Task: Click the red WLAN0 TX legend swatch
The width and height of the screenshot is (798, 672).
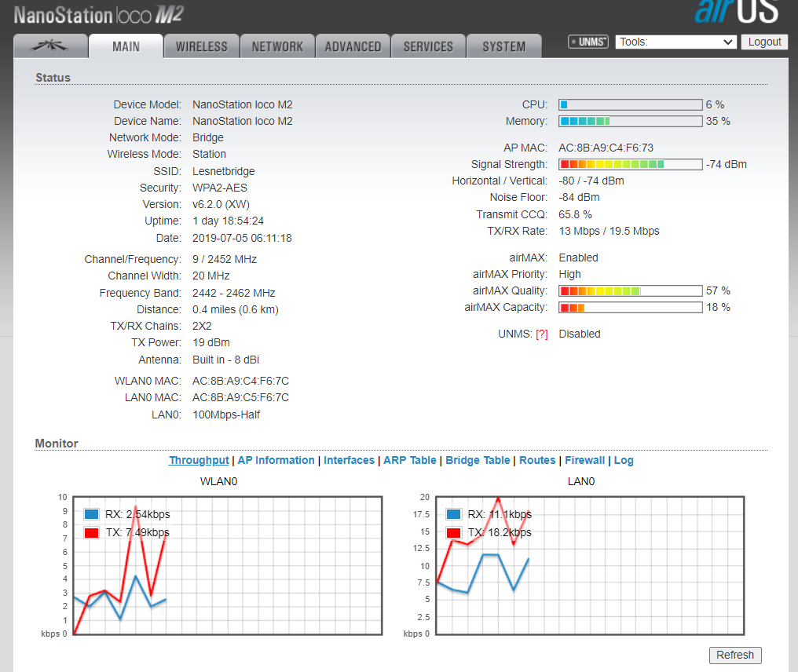Action: point(92,532)
